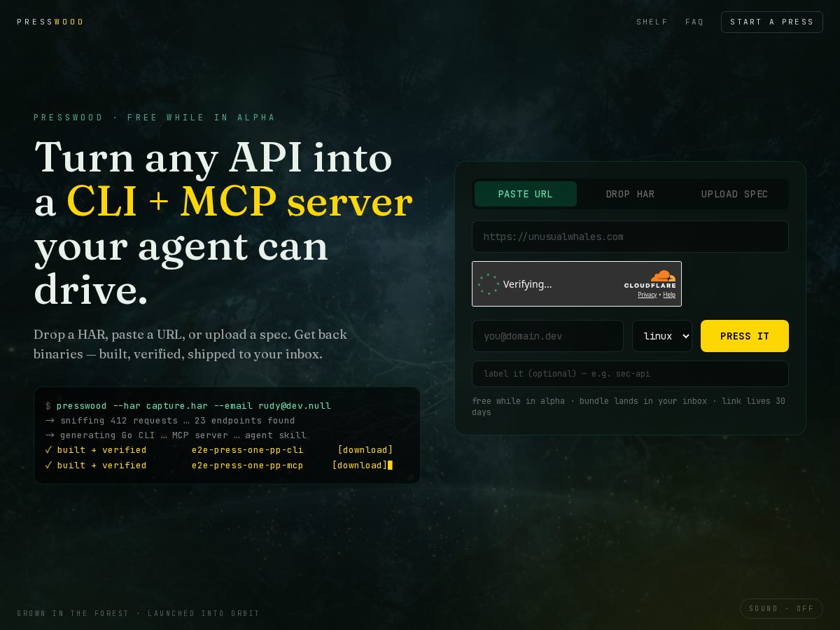Viewport: 840px width, 630px height.
Task: Click the PRESS IT button
Action: tap(745, 336)
